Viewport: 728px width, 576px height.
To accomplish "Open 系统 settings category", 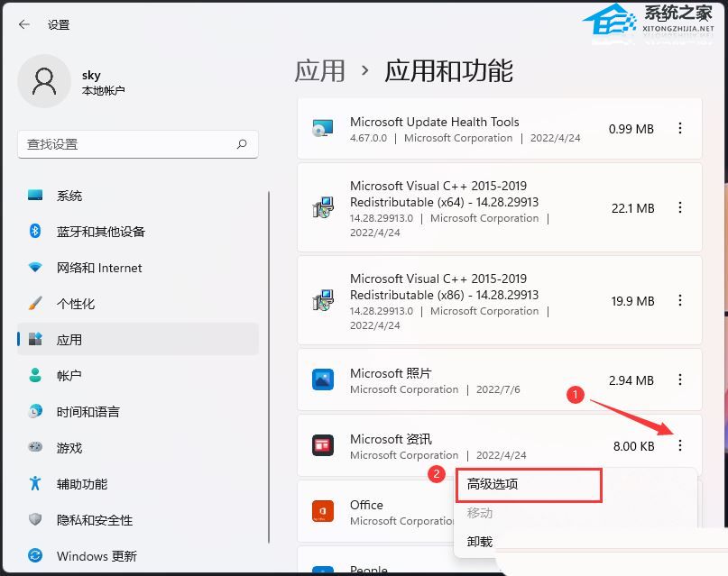I will pos(138,196).
